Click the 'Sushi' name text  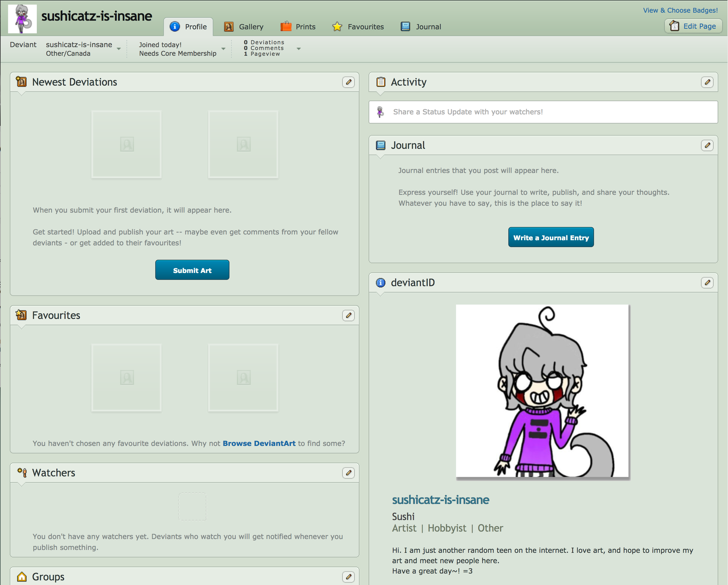pyautogui.click(x=403, y=516)
